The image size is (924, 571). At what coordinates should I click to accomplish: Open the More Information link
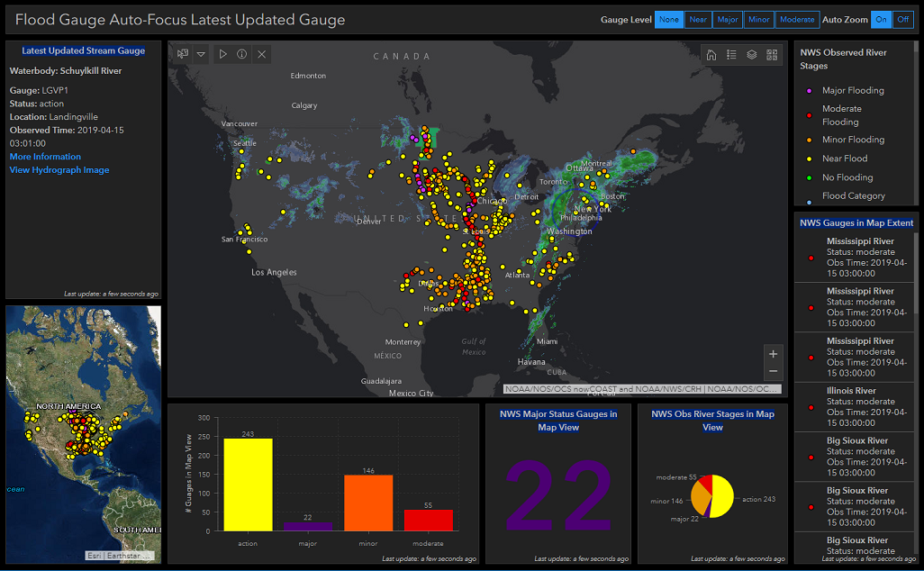pyautogui.click(x=44, y=156)
